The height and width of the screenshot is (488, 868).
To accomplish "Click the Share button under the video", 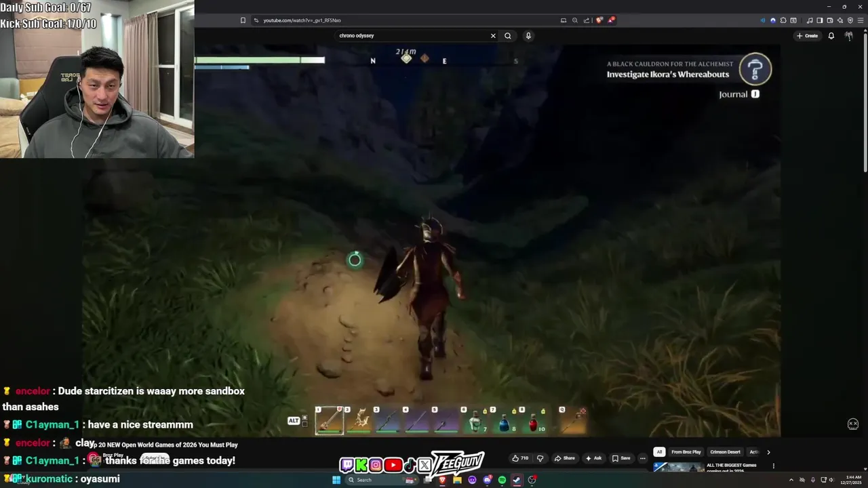I will [564, 458].
